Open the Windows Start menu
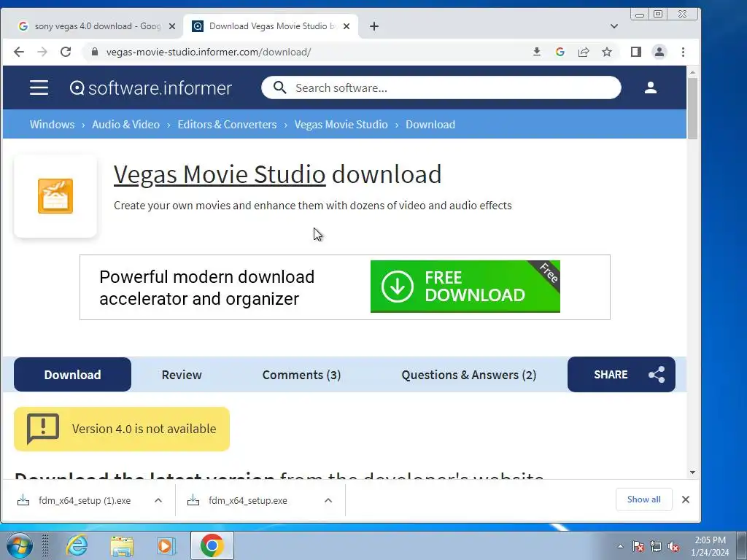 [19, 545]
